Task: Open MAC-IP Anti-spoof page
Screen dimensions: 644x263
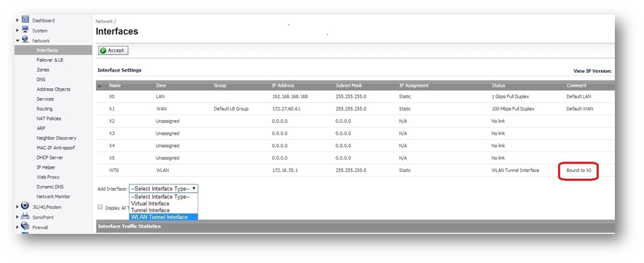Action: (x=56, y=148)
